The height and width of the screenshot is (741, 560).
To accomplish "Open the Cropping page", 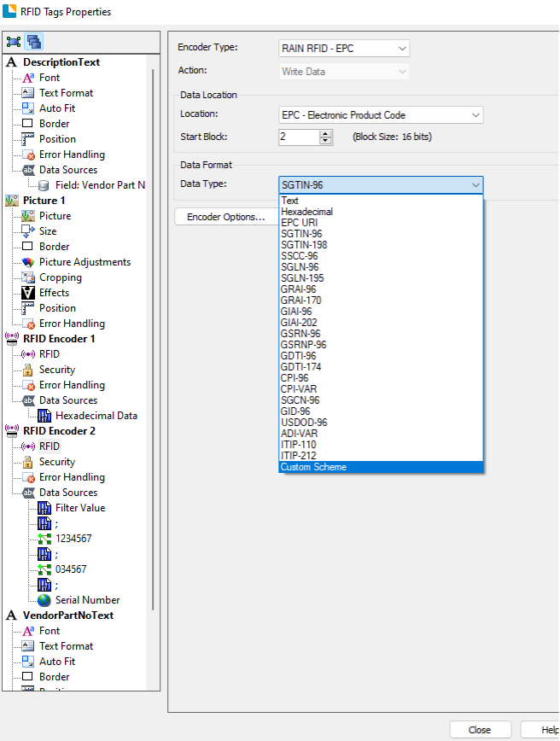I will click(x=61, y=277).
